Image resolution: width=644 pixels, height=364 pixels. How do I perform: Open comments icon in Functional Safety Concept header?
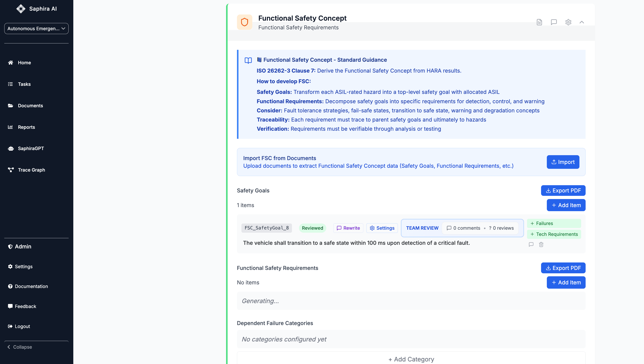tap(554, 22)
